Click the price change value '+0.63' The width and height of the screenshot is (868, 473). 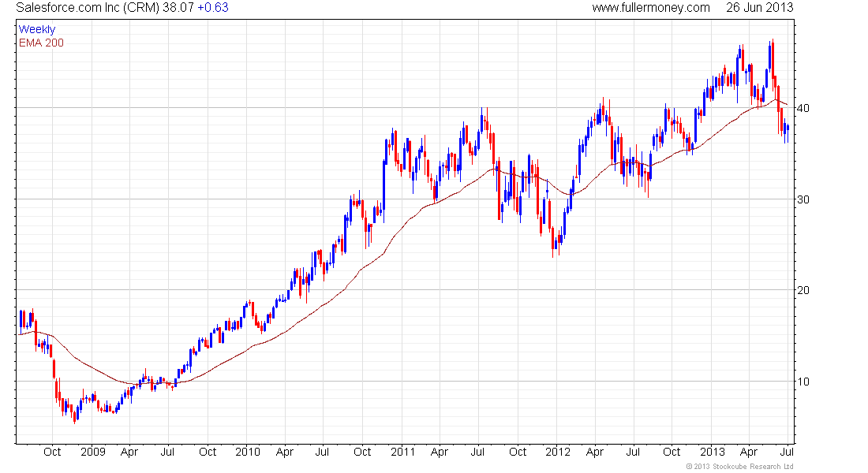click(x=212, y=8)
